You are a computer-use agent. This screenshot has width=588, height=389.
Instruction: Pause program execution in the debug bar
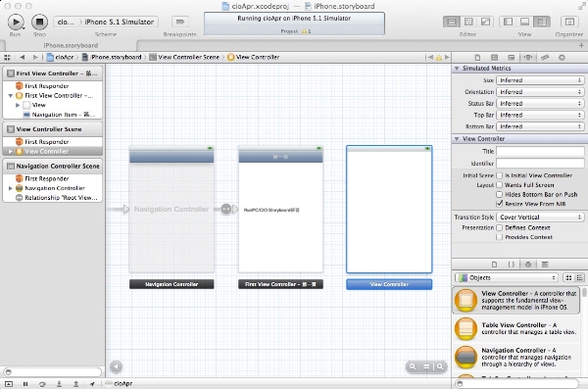pyautogui.click(x=25, y=384)
